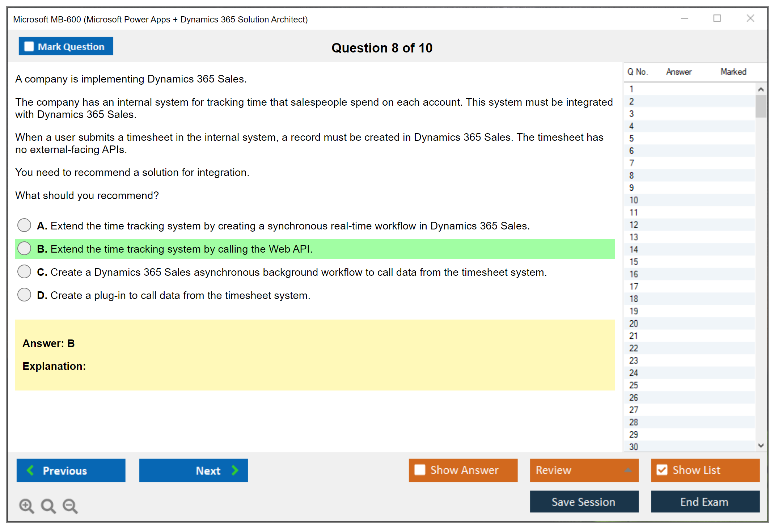The image size is (778, 532).
Task: Jump to question 15 in list
Action: point(634,262)
